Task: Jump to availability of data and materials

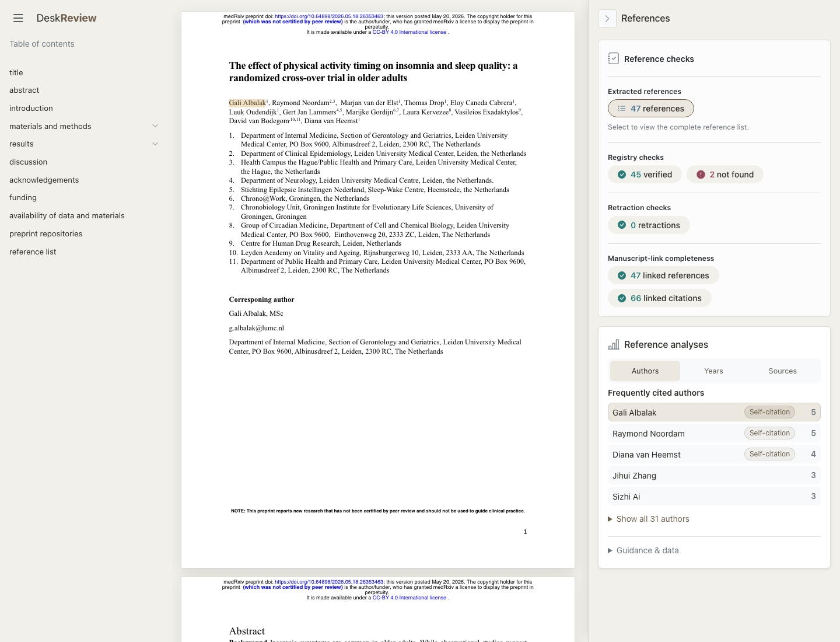Action: pos(67,216)
